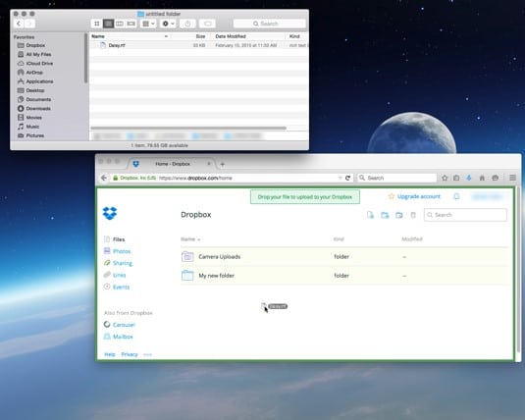This screenshot has width=525, height=420.
Task: Open My new folder
Action: [x=216, y=276]
